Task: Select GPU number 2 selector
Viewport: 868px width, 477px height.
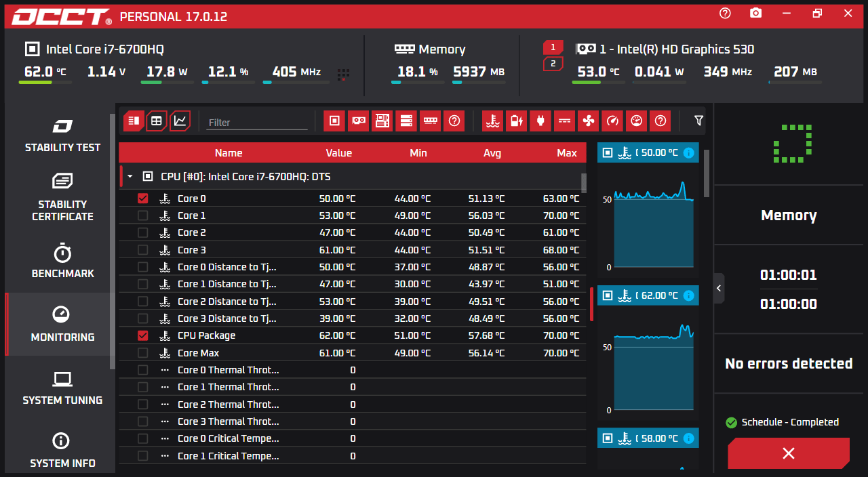Action: (x=553, y=64)
